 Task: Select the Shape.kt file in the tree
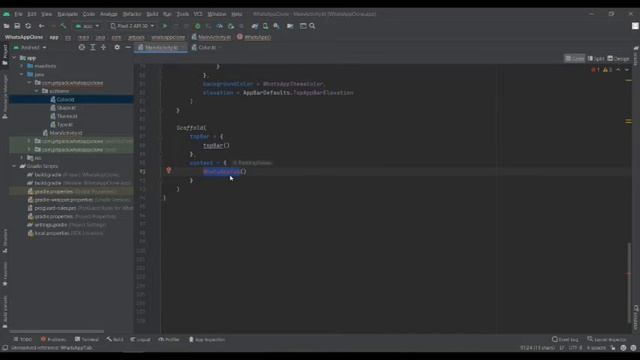tap(63, 108)
